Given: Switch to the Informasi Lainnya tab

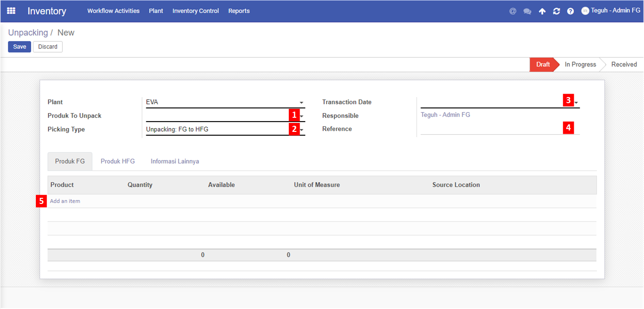Looking at the screenshot, I should pyautogui.click(x=175, y=161).
